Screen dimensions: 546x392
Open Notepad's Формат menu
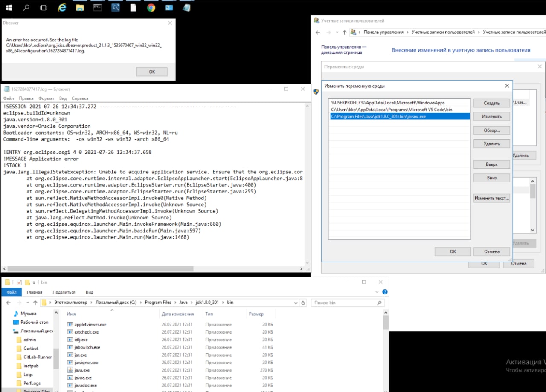[46, 98]
